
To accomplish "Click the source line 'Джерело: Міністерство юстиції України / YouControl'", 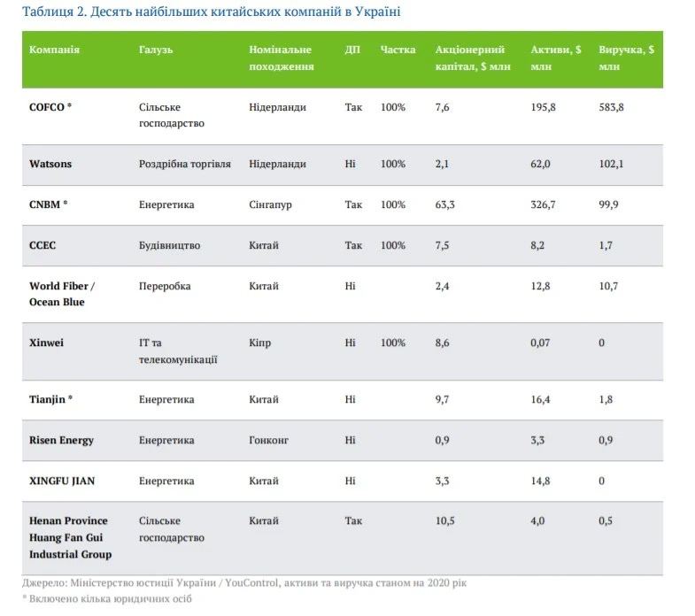I will point(151,583).
